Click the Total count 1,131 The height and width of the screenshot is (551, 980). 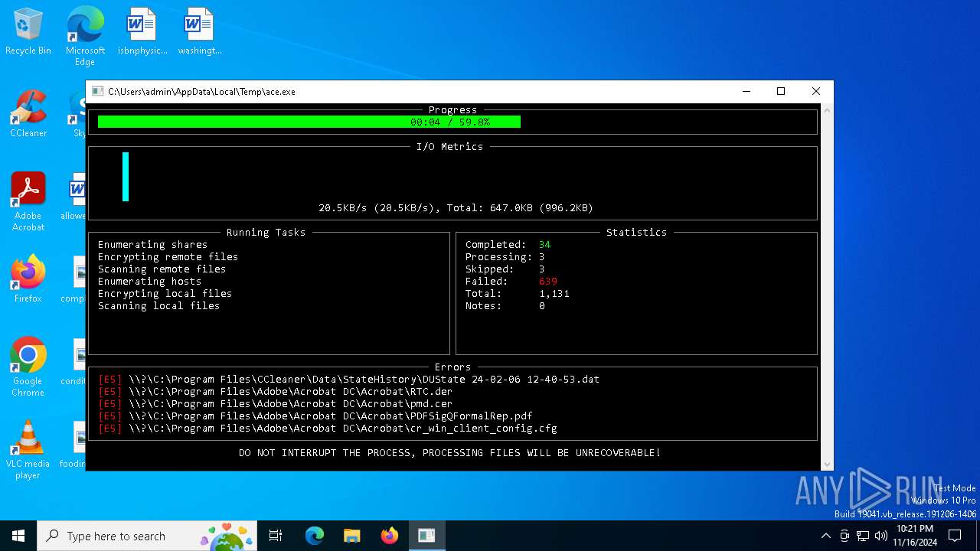[x=554, y=293]
